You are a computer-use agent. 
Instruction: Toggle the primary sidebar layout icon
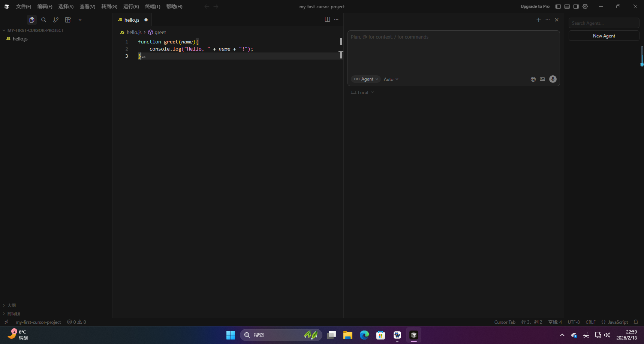558,6
